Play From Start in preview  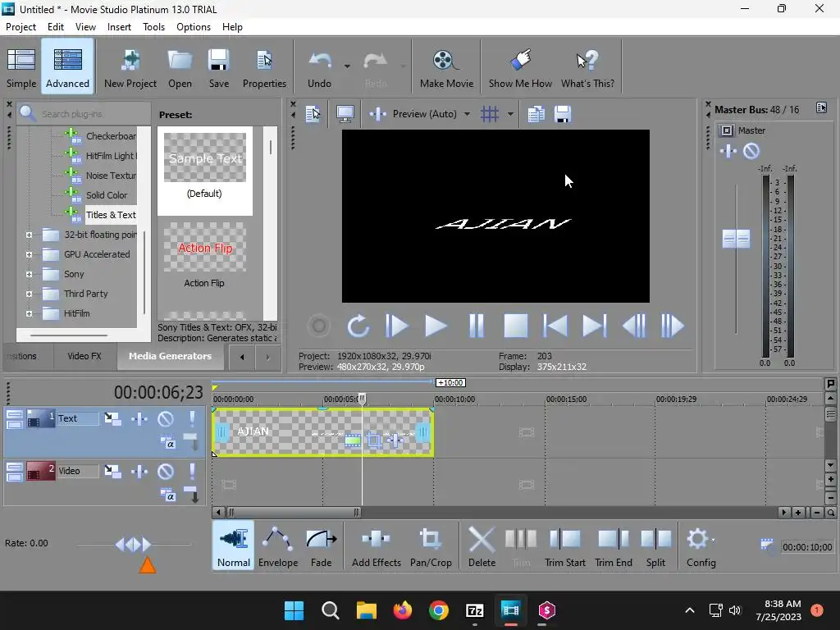[396, 326]
